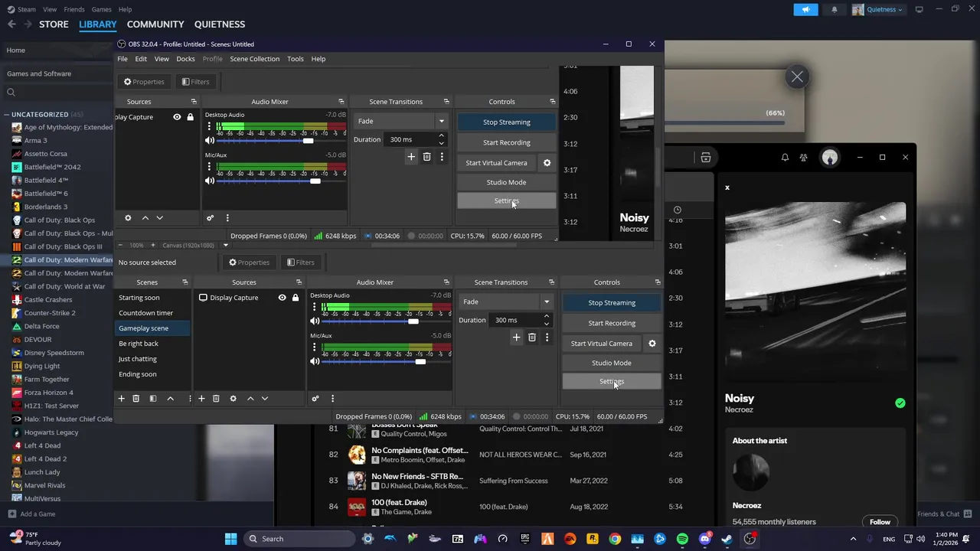Open Steam notifications bell

pyautogui.click(x=835, y=9)
